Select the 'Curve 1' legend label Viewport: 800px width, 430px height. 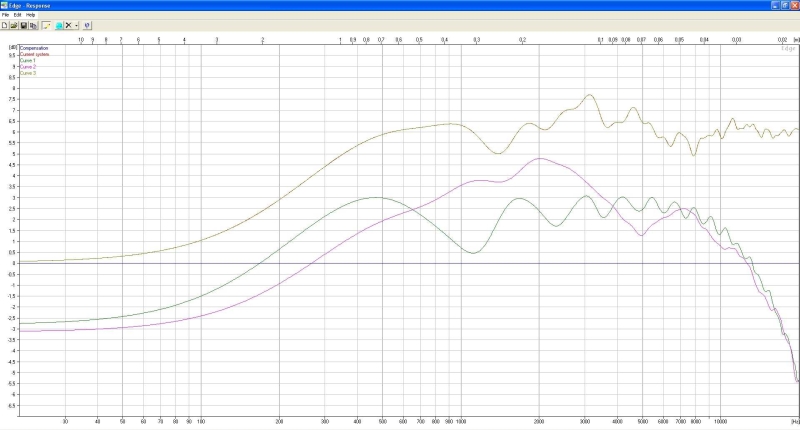pos(28,60)
